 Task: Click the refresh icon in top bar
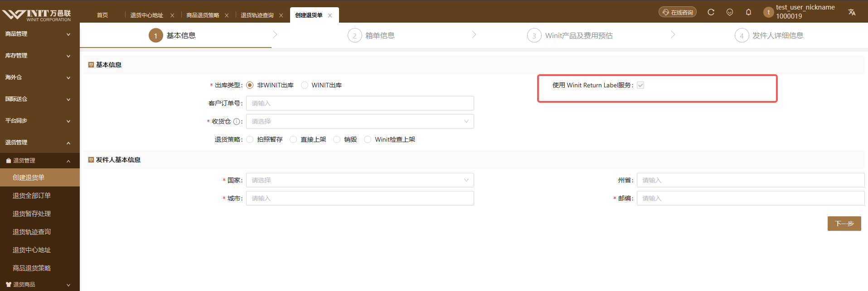[711, 12]
